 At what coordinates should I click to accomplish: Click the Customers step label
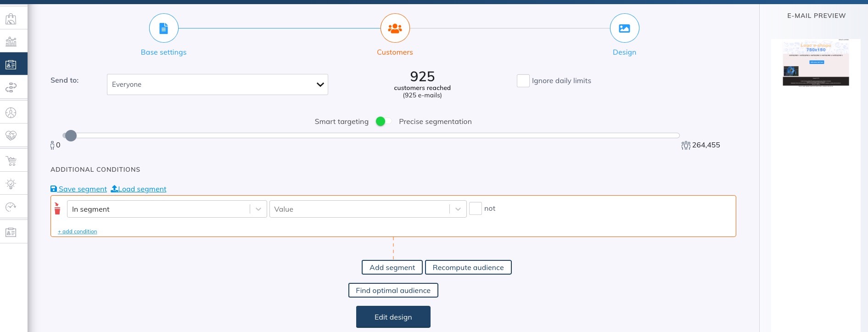pos(395,52)
